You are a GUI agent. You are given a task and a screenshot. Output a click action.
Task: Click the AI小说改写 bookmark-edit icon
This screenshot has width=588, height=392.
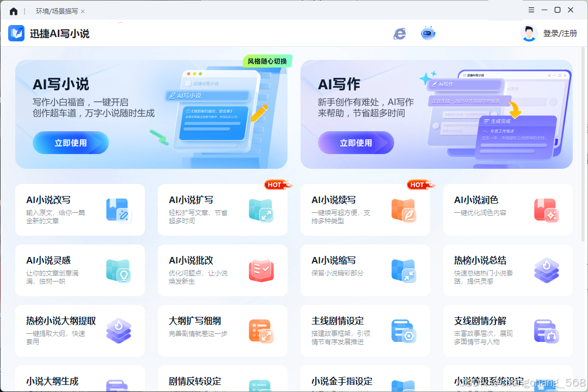pos(119,210)
